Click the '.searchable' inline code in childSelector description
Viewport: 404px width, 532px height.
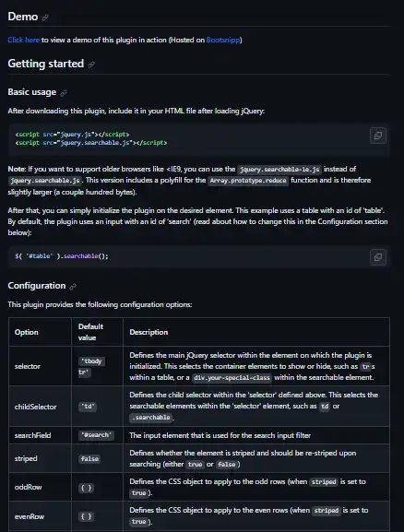click(x=151, y=418)
